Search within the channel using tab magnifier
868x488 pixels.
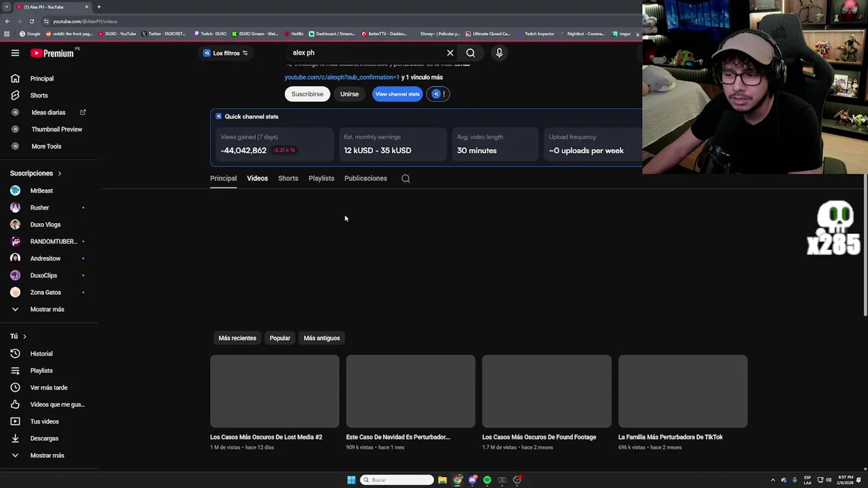tap(406, 178)
